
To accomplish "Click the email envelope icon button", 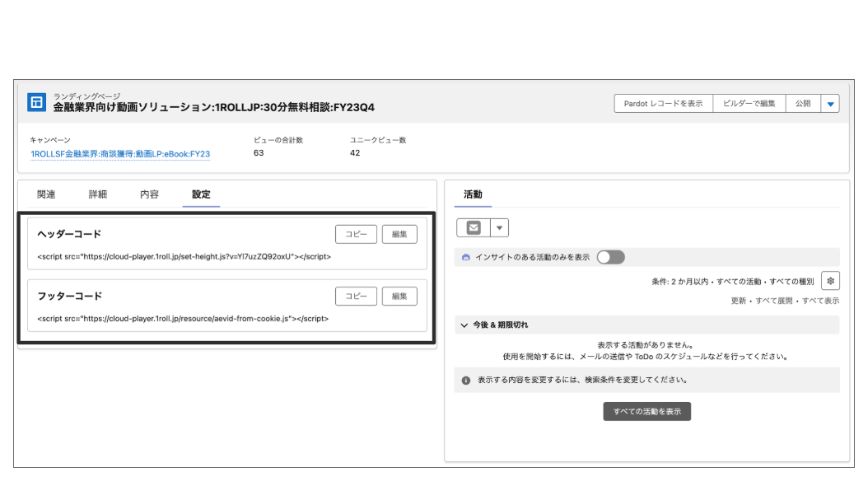I will point(473,227).
